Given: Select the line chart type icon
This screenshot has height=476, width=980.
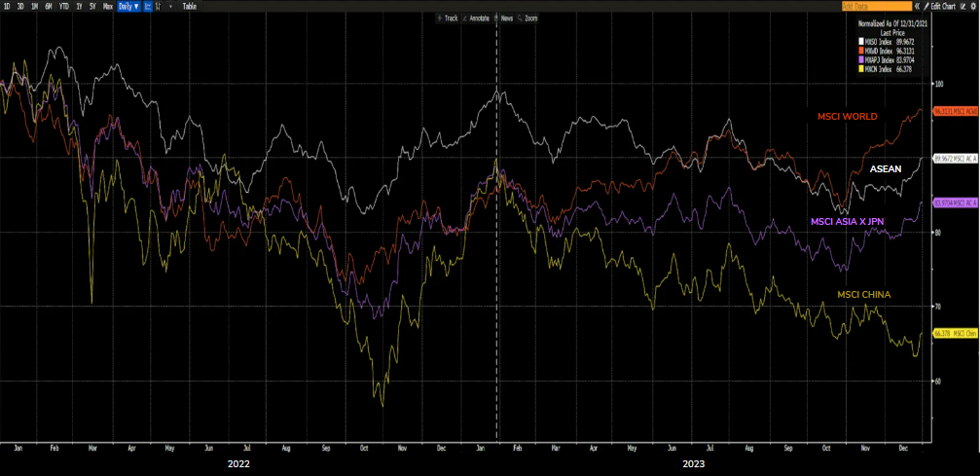Looking at the screenshot, I should 148,6.
